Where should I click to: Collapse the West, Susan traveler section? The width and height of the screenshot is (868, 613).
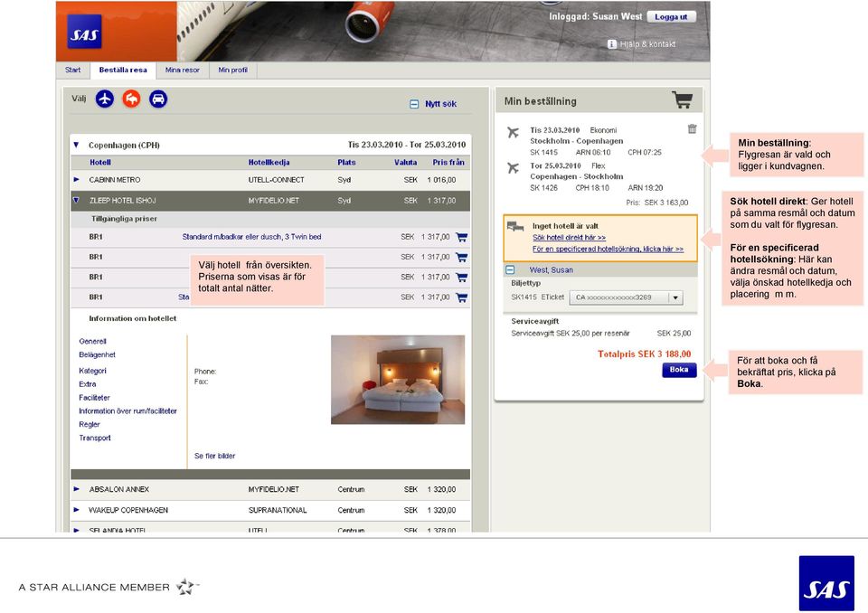click(510, 269)
